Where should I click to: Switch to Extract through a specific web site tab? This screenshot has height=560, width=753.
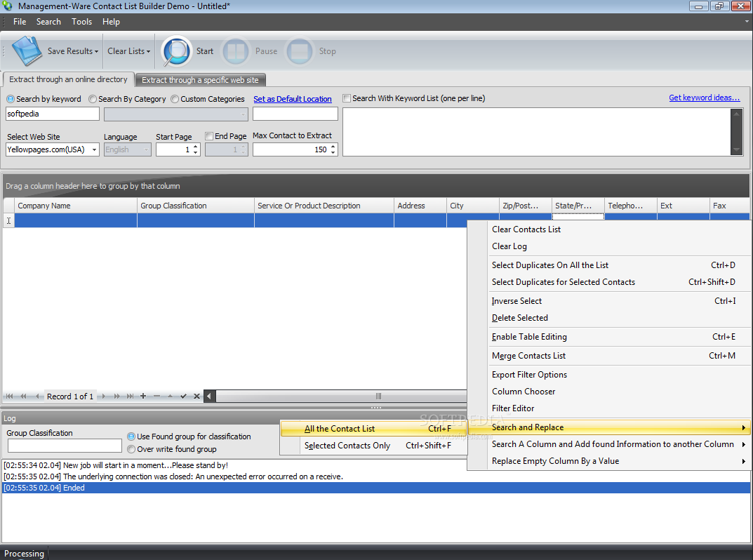[x=200, y=80]
